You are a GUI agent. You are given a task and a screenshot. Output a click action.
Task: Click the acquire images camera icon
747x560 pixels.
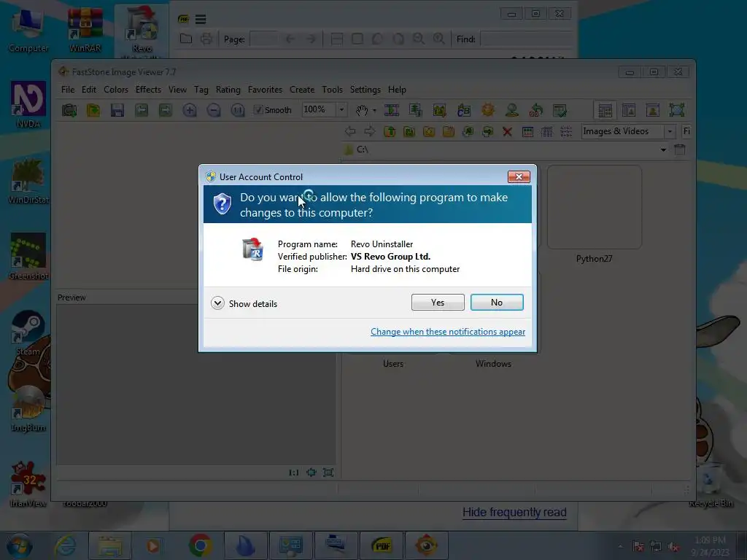pos(69,111)
